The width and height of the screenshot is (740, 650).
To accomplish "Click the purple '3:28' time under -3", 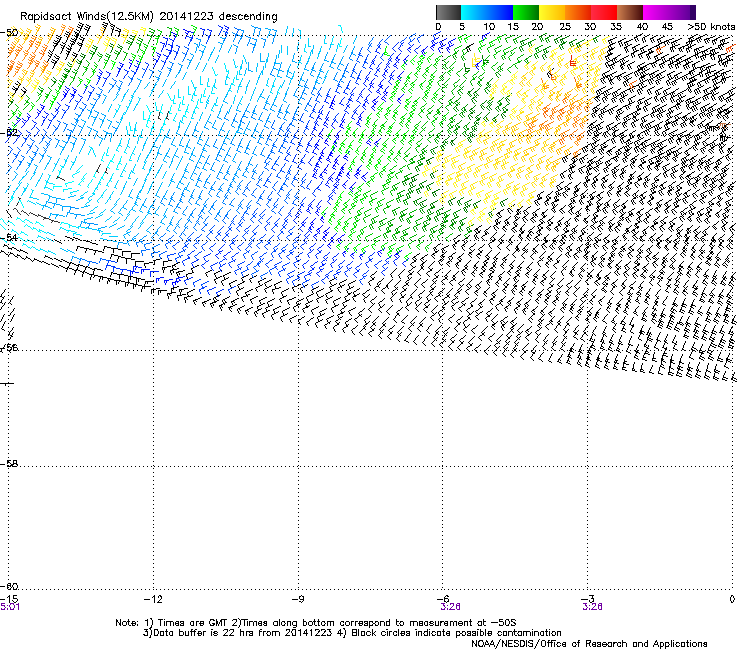I will 592,607.
